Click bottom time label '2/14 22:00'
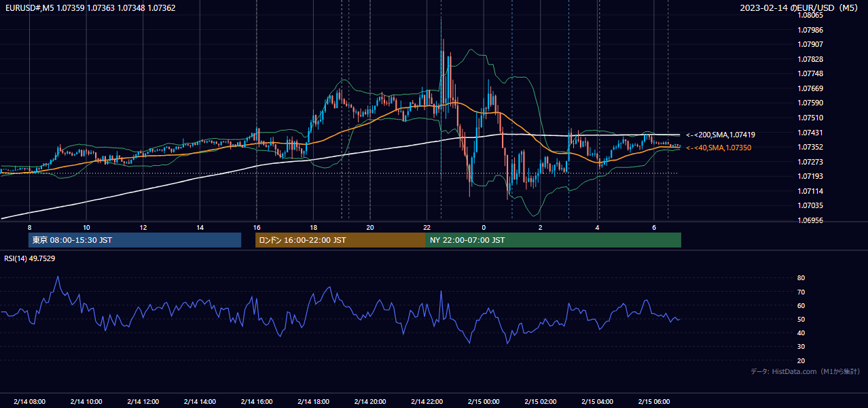The width and height of the screenshot is (868, 408). pos(427,401)
